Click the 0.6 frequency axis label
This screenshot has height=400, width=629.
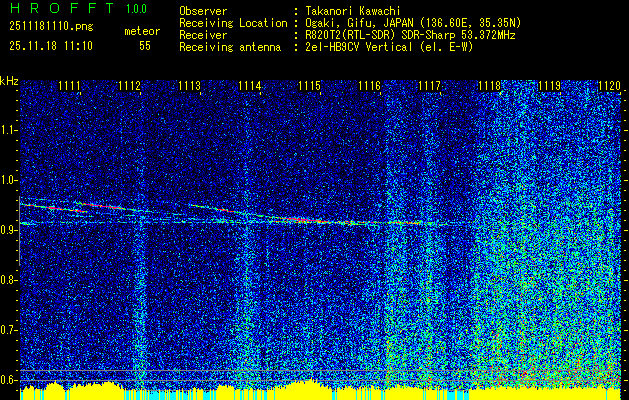click(x=8, y=380)
